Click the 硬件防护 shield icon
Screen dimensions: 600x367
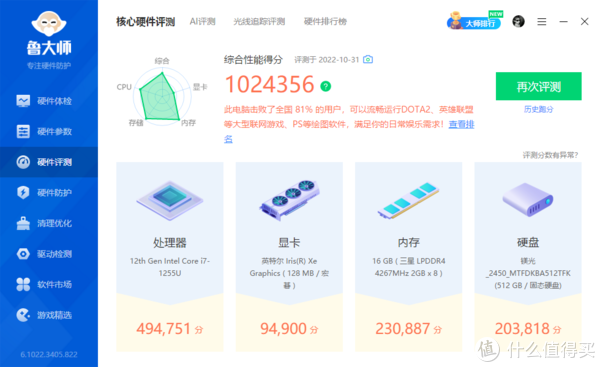pos(23,192)
